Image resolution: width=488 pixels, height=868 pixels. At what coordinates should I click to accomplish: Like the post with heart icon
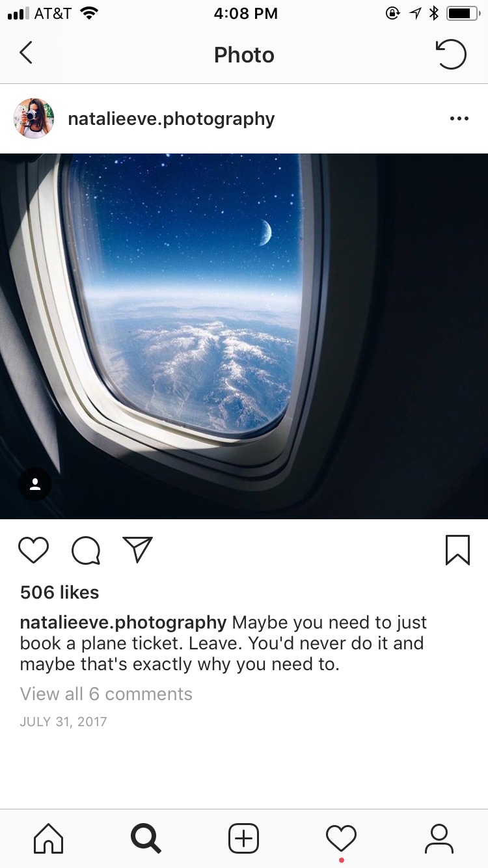point(34,550)
